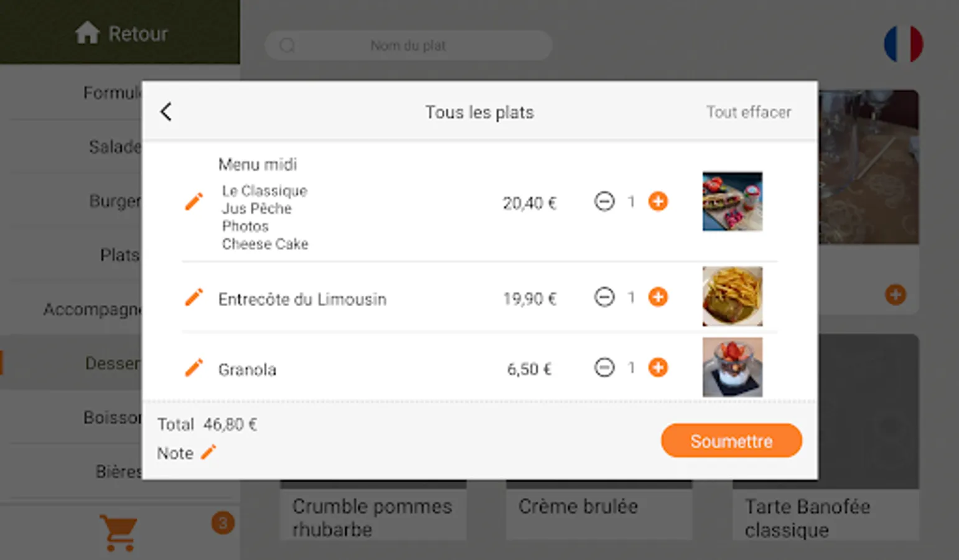
Task: Edit the Granola item
Action: click(x=194, y=368)
